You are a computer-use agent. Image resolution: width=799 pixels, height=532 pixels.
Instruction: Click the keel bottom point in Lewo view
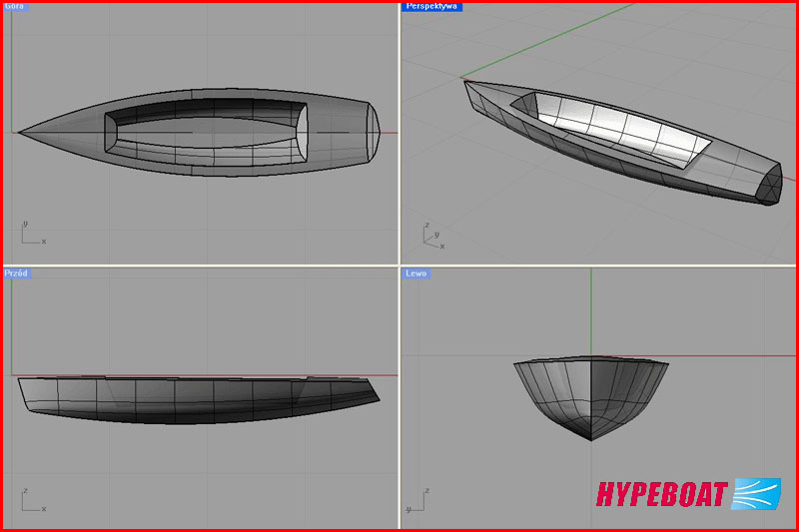click(590, 439)
